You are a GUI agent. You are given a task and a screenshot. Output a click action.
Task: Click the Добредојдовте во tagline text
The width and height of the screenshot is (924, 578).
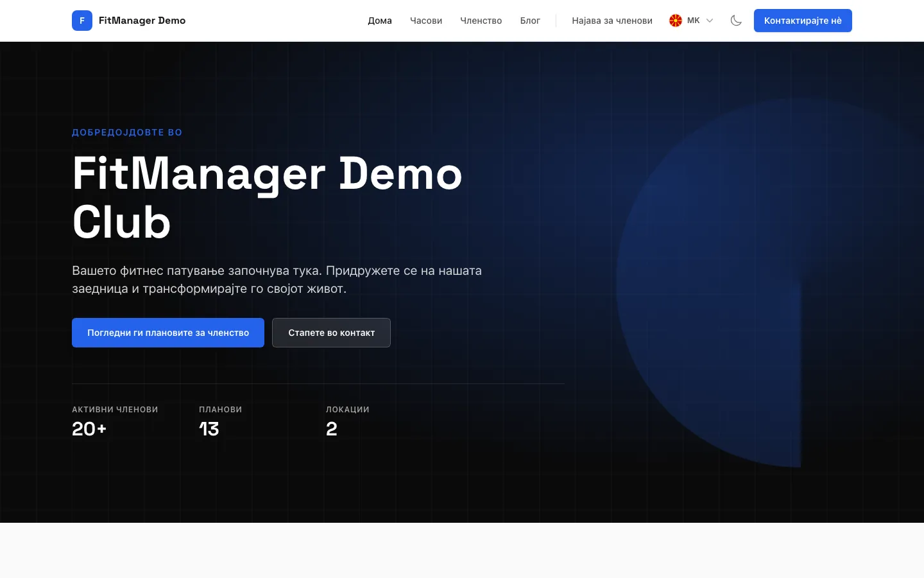click(127, 132)
